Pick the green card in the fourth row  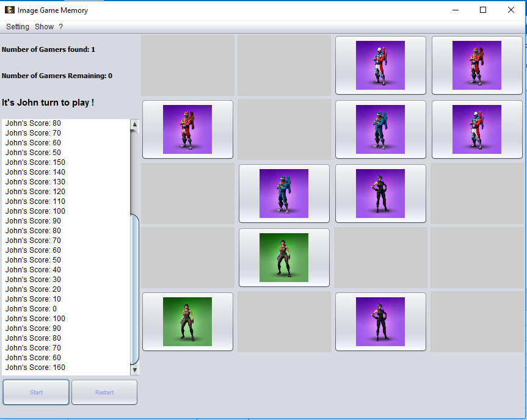point(284,258)
